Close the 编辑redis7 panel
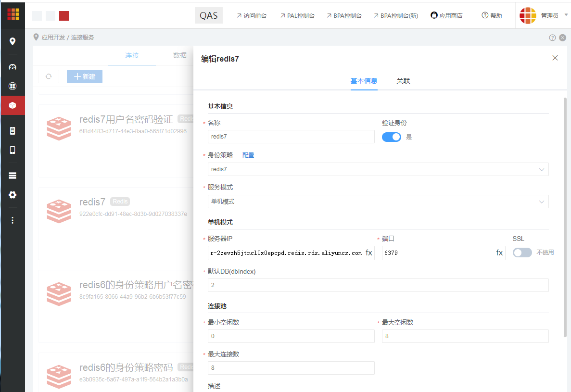Screen dimensions: 571x392 555,58
